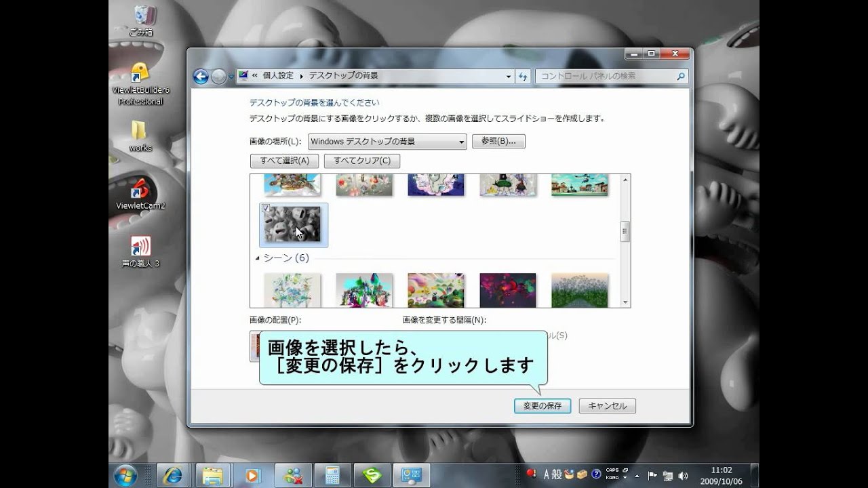Select the first pastel floral scene wallpaper

(x=292, y=290)
